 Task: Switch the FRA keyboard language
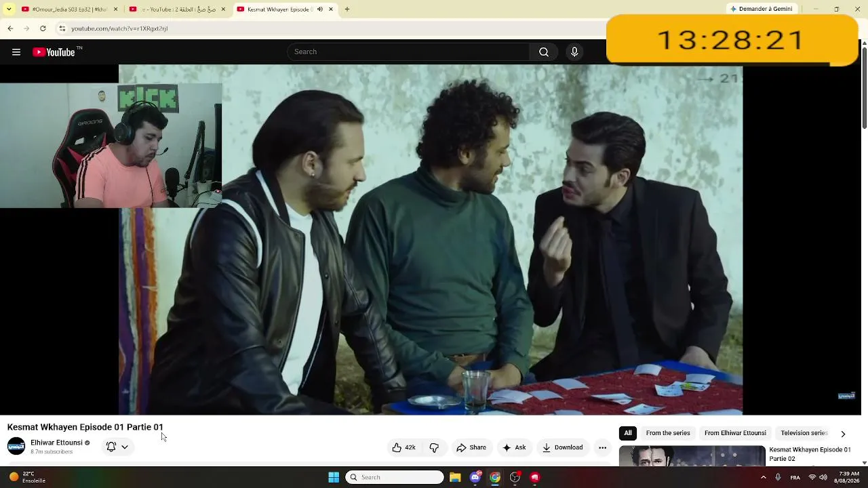tap(795, 477)
